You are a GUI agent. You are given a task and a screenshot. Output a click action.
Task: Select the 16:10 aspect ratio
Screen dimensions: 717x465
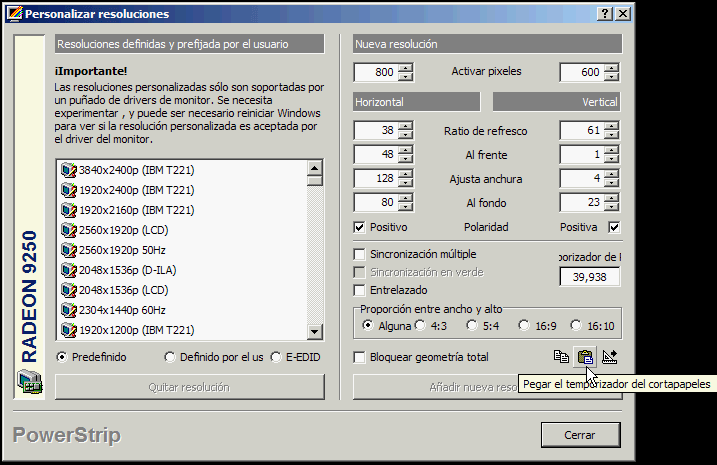576,326
